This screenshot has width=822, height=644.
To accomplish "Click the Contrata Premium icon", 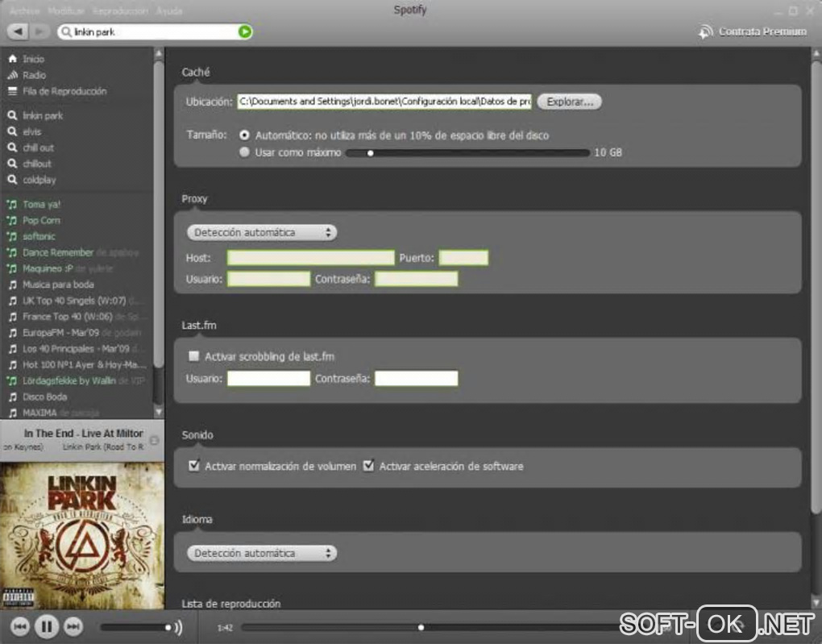I will (706, 32).
